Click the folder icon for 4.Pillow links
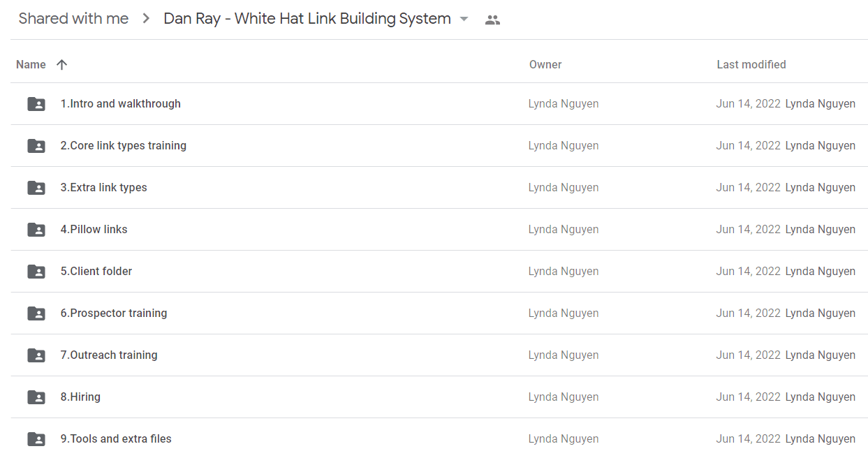The height and width of the screenshot is (458, 868). point(36,230)
